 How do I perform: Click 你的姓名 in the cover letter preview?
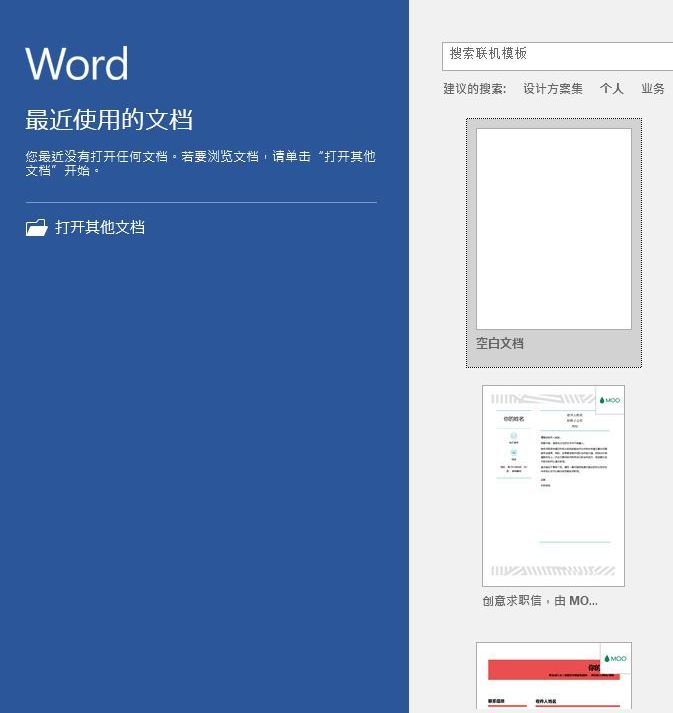tap(514, 419)
